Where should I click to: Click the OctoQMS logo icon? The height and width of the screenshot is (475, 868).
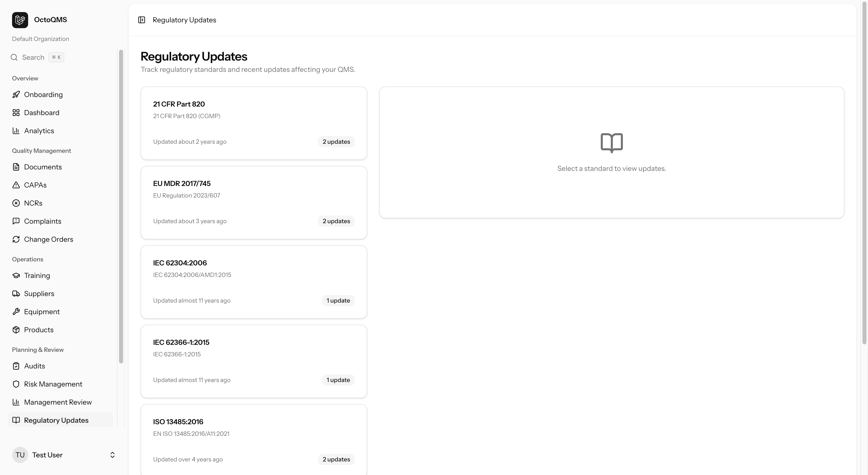tap(20, 20)
